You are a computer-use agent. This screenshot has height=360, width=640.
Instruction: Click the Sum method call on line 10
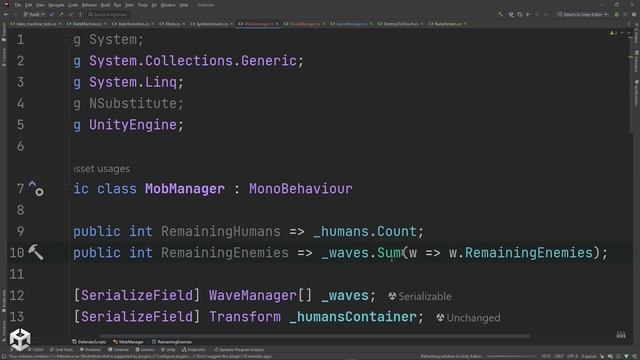tap(390, 253)
